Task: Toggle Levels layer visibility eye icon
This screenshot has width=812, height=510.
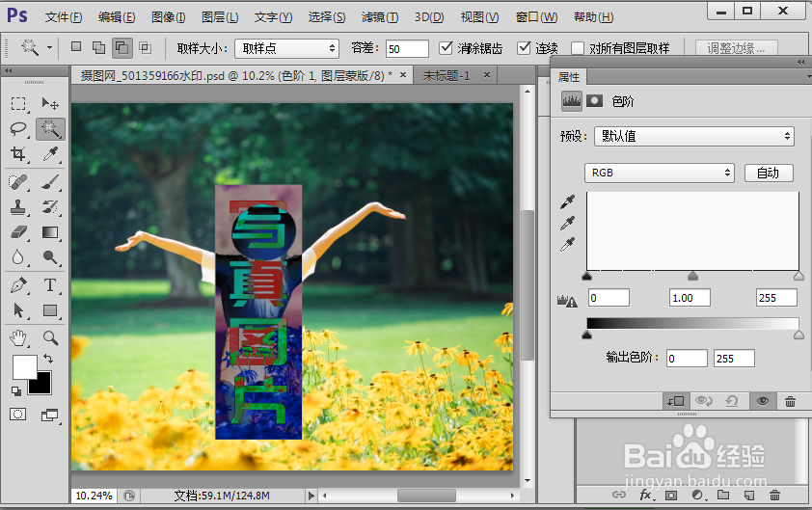Action: pos(762,401)
